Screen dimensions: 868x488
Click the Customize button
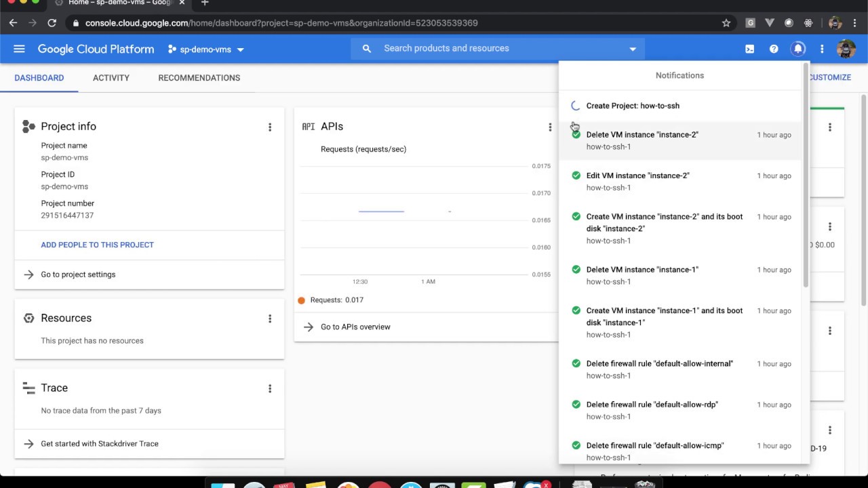point(829,78)
